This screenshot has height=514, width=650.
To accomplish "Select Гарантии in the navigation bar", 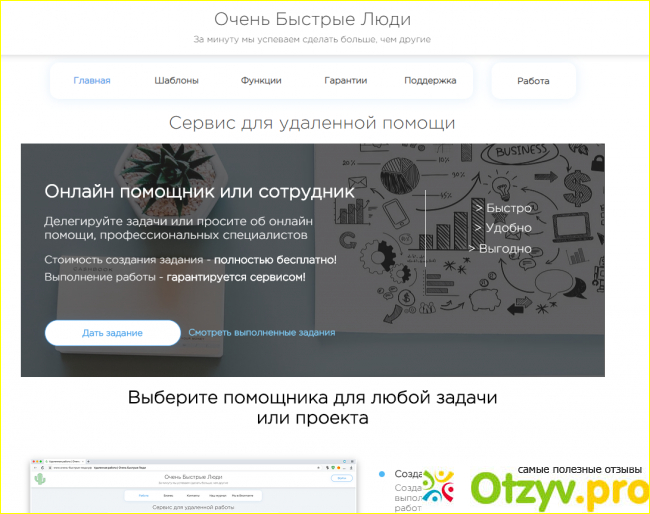I will pyautogui.click(x=346, y=81).
